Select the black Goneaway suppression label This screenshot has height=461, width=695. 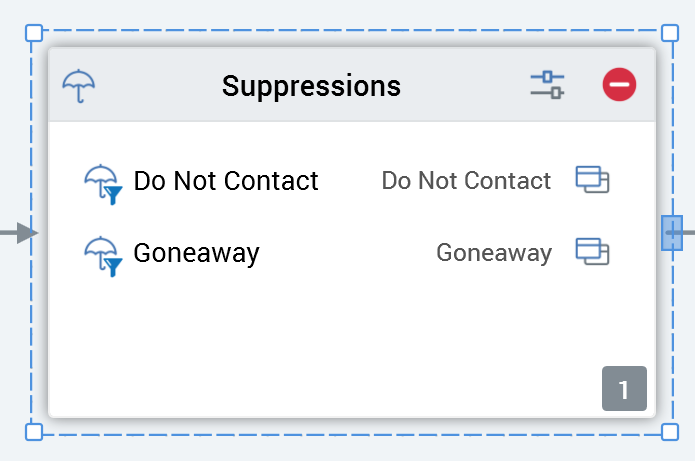[196, 253]
